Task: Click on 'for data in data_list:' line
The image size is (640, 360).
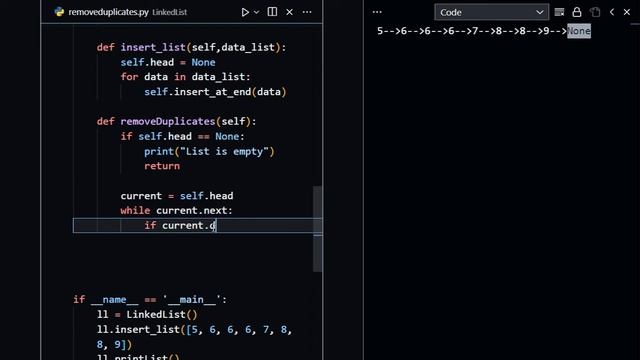Action: [x=185, y=77]
